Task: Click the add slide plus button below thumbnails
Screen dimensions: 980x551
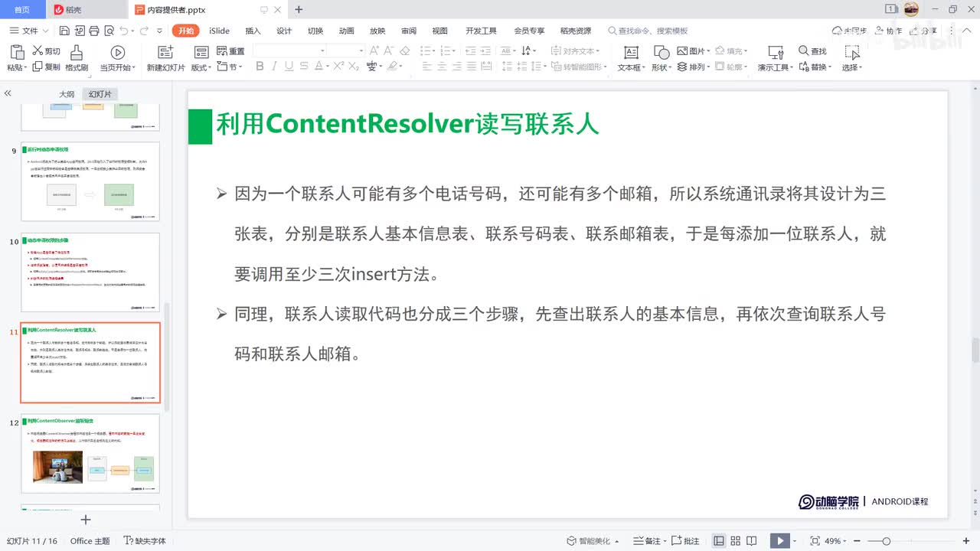Action: tap(86, 520)
